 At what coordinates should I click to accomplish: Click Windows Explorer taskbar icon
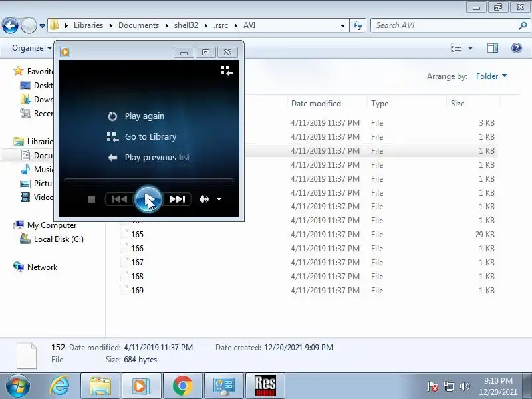tap(100, 386)
